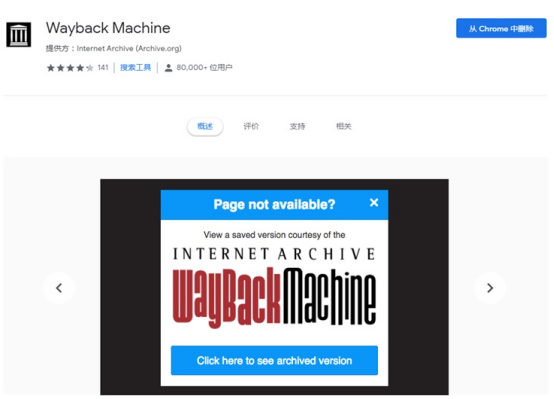Select the 概述 tab

tap(205, 126)
